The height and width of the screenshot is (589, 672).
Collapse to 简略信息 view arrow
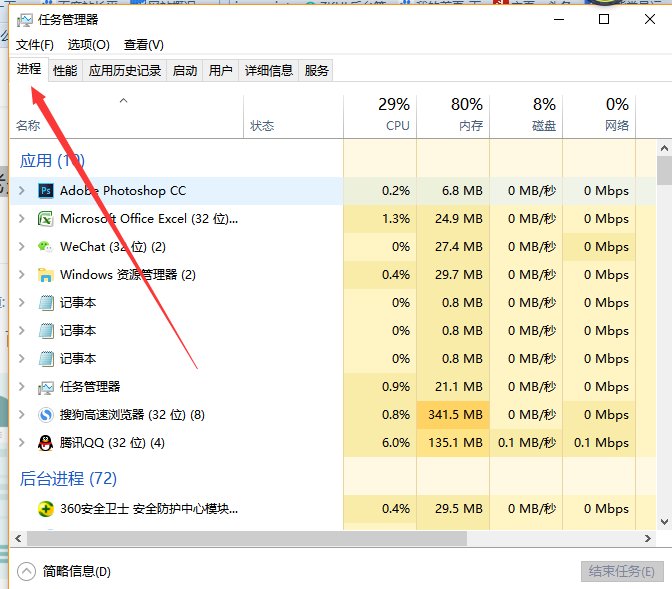click(x=26, y=571)
